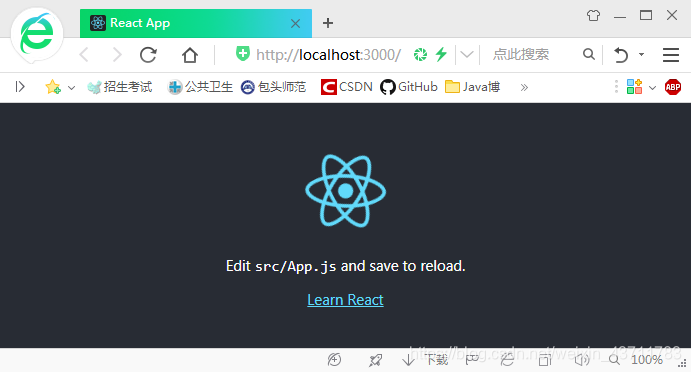The image size is (691, 372).
Task: Go back to previous page
Action: pos(85,55)
